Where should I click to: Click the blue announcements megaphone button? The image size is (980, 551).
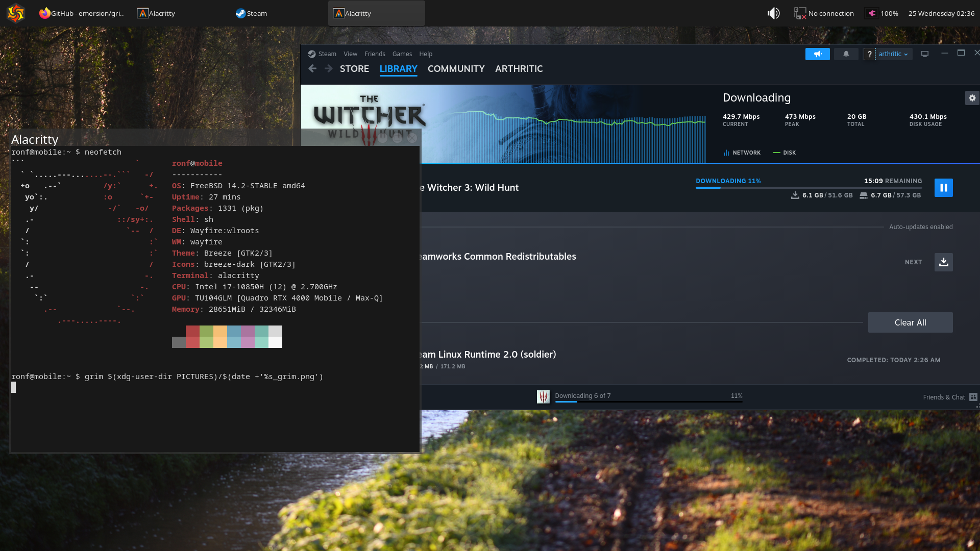click(x=818, y=54)
